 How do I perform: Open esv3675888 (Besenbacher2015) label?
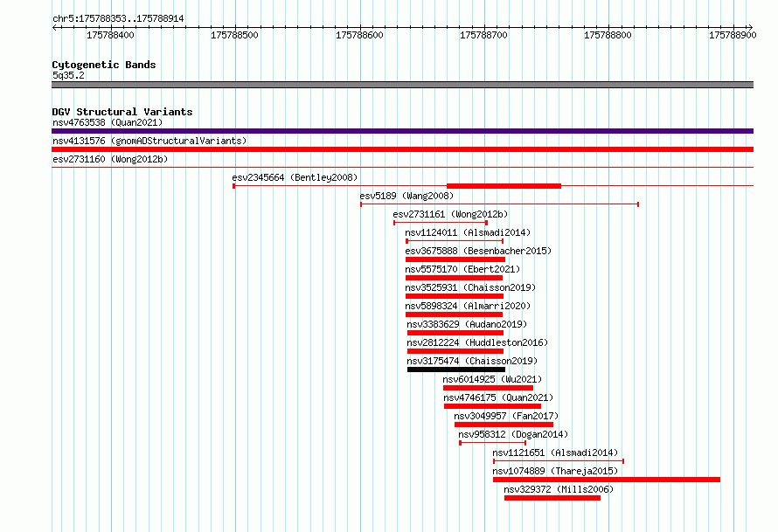pyautogui.click(x=478, y=251)
